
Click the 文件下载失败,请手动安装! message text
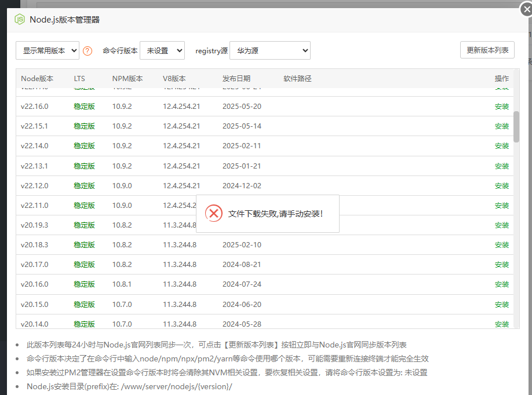pos(275,214)
